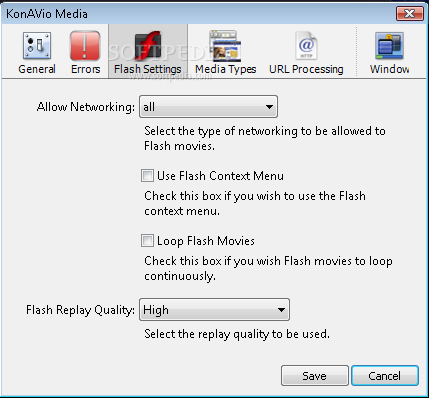Click the General tab label
Viewport: 429px width, 398px height.
point(37,69)
